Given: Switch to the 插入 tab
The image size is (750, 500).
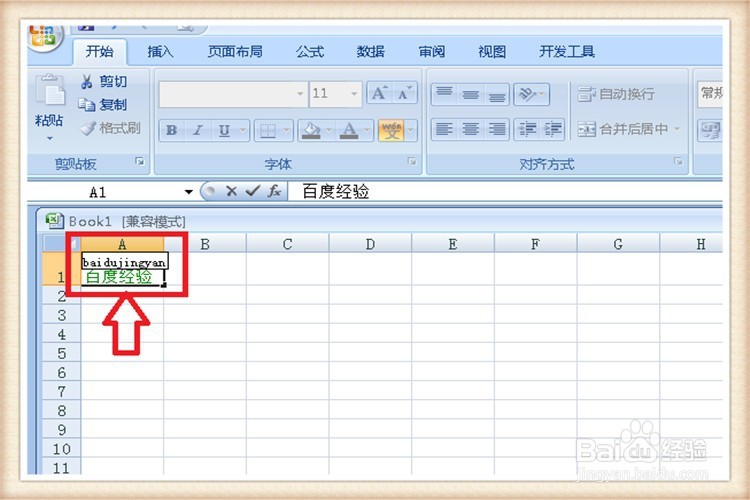Looking at the screenshot, I should (x=160, y=51).
